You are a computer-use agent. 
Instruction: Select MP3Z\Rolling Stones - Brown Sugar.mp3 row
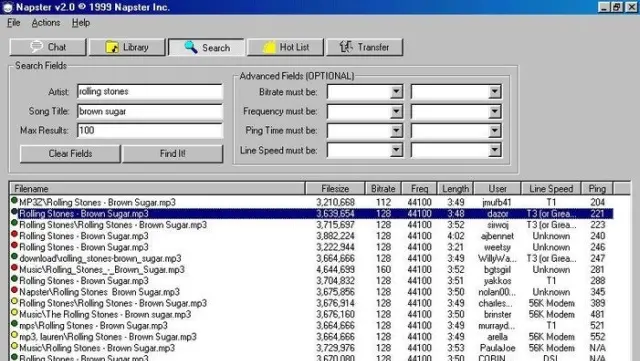click(x=311, y=202)
